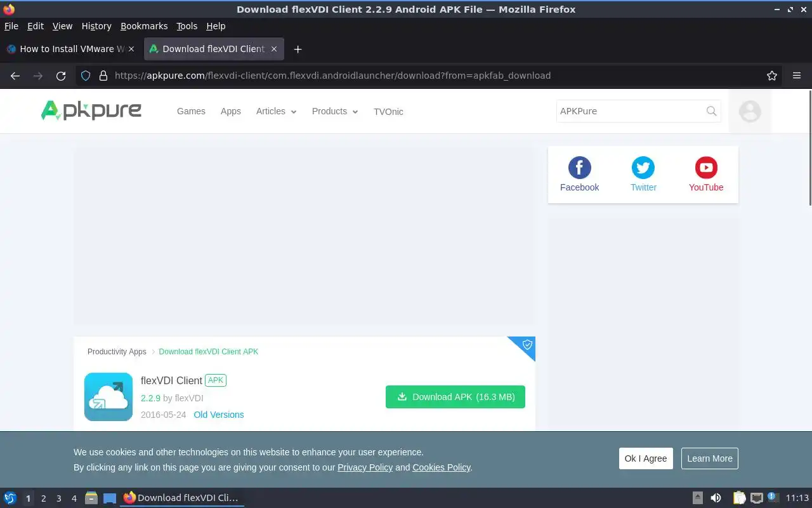Open the Edit menu

coord(36,26)
